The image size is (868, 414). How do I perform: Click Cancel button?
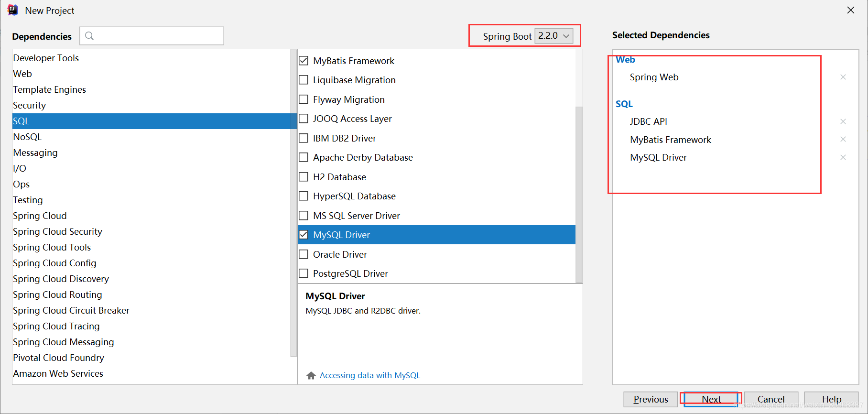(771, 399)
